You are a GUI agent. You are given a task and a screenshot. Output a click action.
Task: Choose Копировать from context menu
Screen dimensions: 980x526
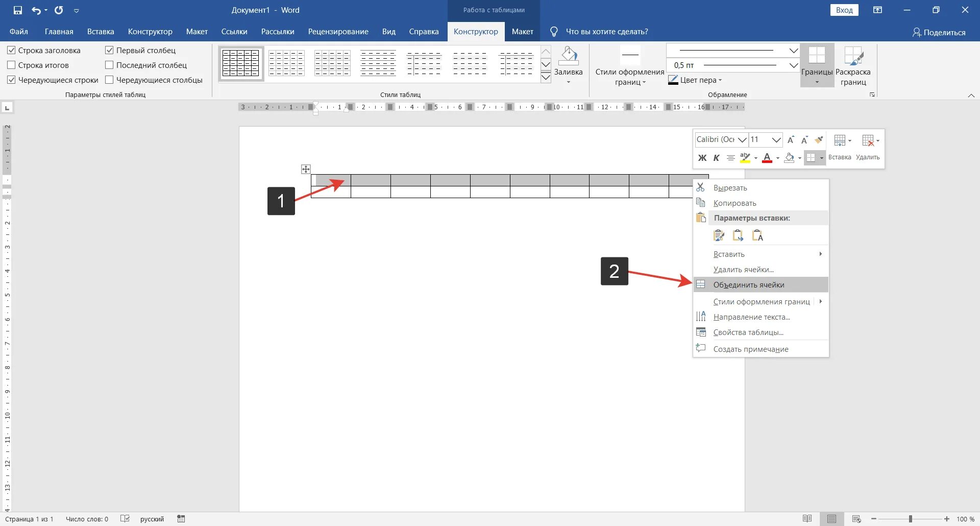(x=761, y=203)
